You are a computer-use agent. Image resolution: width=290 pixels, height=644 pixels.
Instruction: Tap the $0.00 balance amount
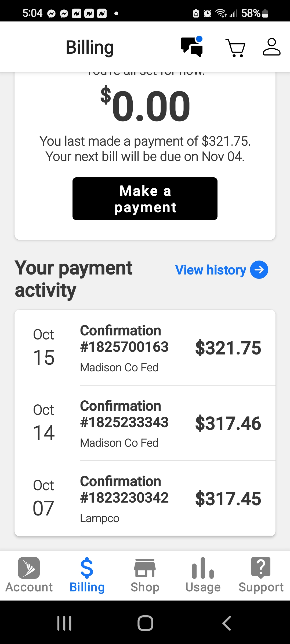(x=145, y=106)
